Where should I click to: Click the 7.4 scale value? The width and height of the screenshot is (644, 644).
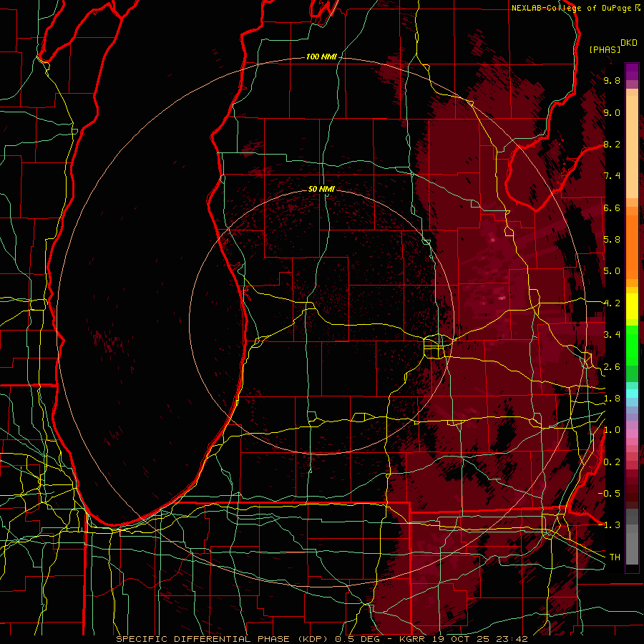[x=612, y=176]
